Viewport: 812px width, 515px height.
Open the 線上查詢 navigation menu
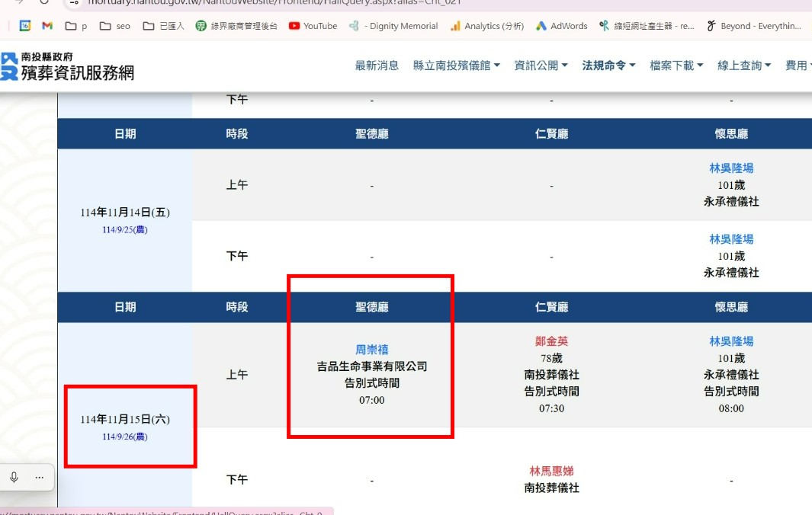(x=744, y=66)
